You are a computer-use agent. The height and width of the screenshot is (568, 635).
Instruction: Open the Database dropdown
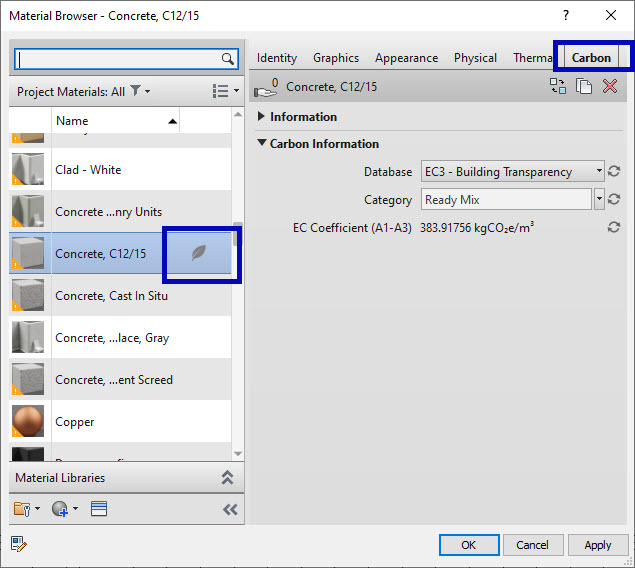coord(513,171)
